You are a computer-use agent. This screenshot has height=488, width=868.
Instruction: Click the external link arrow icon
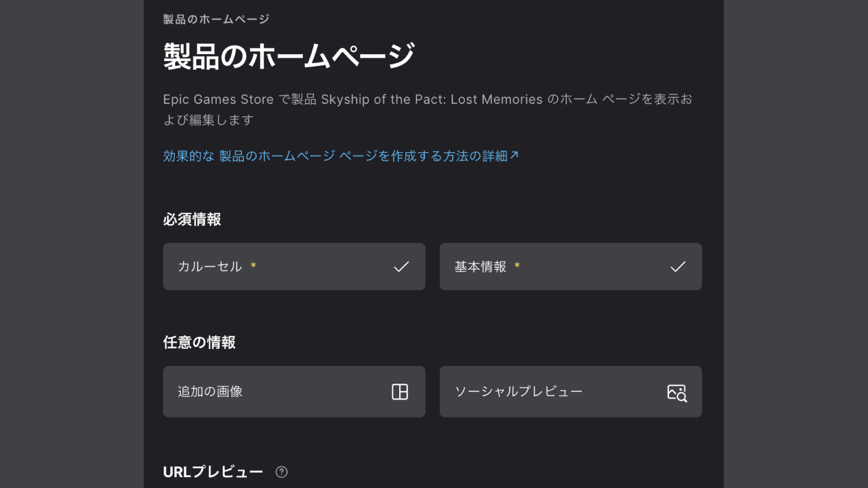[514, 155]
